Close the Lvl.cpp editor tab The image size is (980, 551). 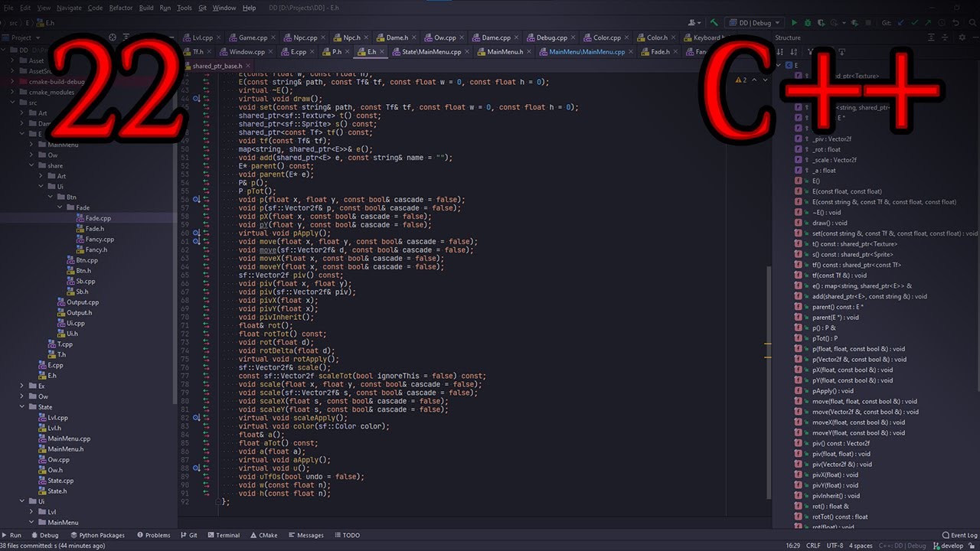tap(220, 37)
